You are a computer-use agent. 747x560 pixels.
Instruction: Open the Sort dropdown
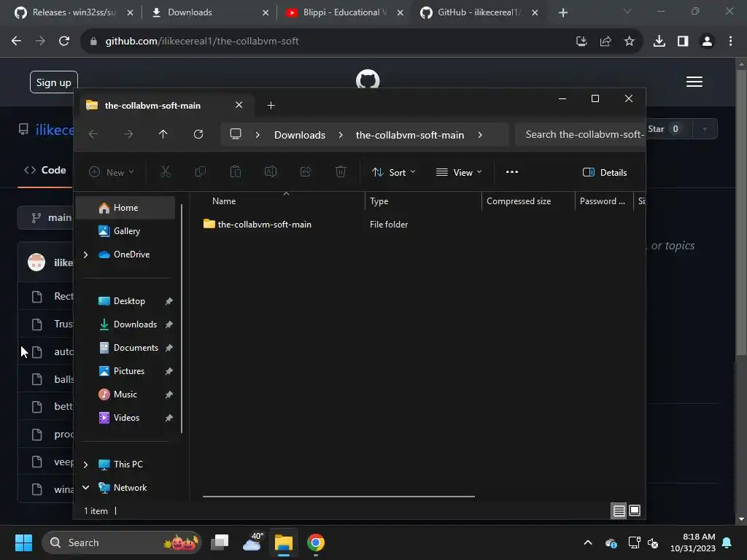coord(393,172)
